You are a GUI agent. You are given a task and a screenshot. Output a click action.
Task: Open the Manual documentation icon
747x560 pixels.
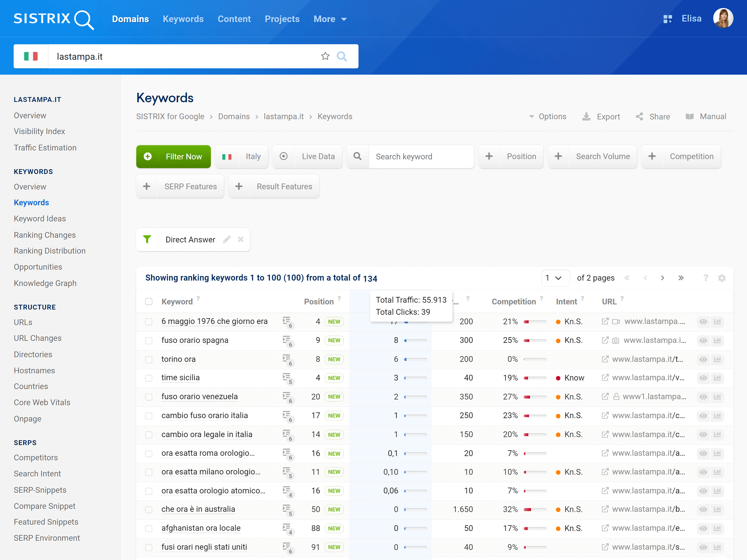pos(690,117)
